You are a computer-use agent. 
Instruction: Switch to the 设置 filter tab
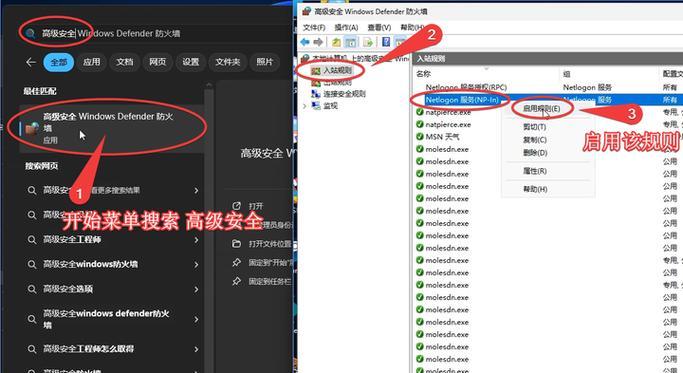pyautogui.click(x=190, y=62)
